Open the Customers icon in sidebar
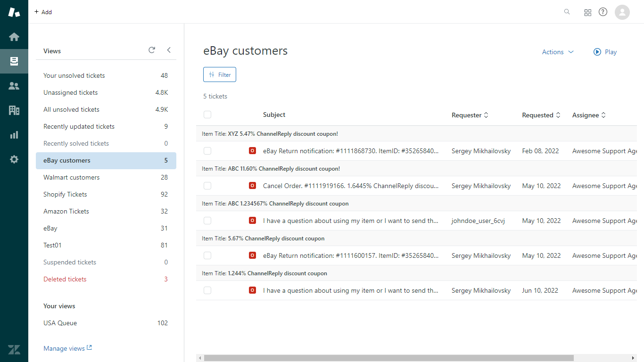Viewport: 644px width, 362px height. point(14,86)
